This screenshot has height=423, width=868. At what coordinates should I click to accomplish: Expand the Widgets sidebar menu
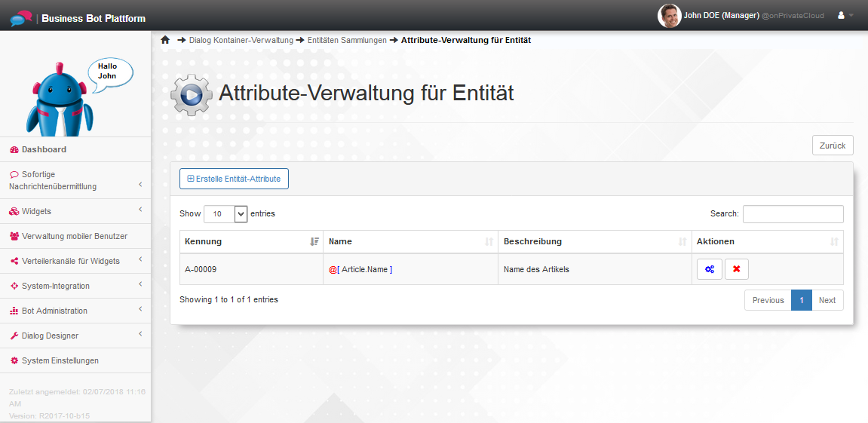[75, 211]
